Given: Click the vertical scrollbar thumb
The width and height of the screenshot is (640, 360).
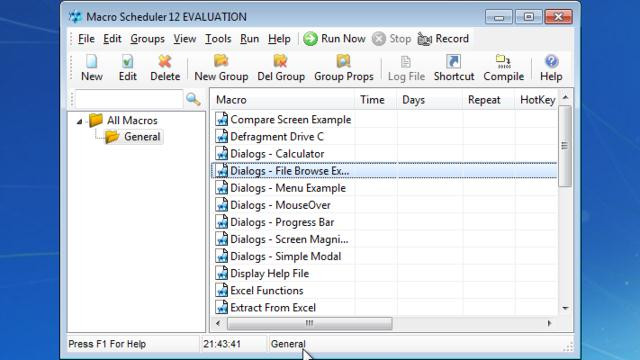Looking at the screenshot, I should [x=564, y=146].
